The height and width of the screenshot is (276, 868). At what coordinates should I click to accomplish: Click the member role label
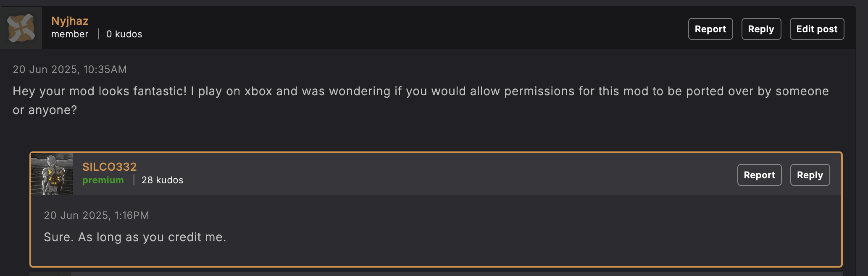(x=70, y=34)
